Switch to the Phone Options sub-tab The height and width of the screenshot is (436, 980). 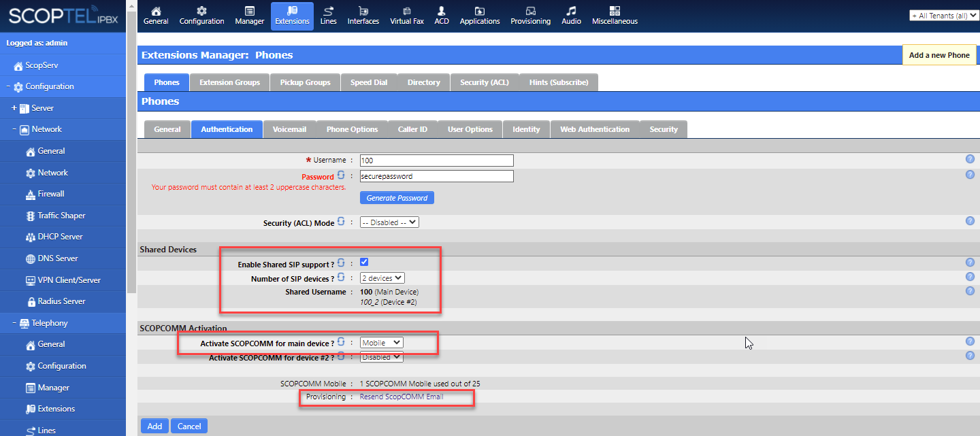(x=352, y=129)
